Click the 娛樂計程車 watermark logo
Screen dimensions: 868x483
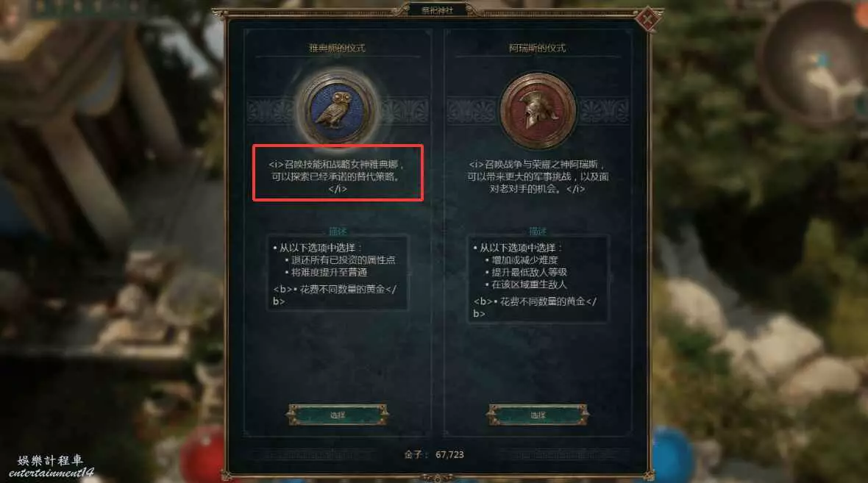coord(51,466)
